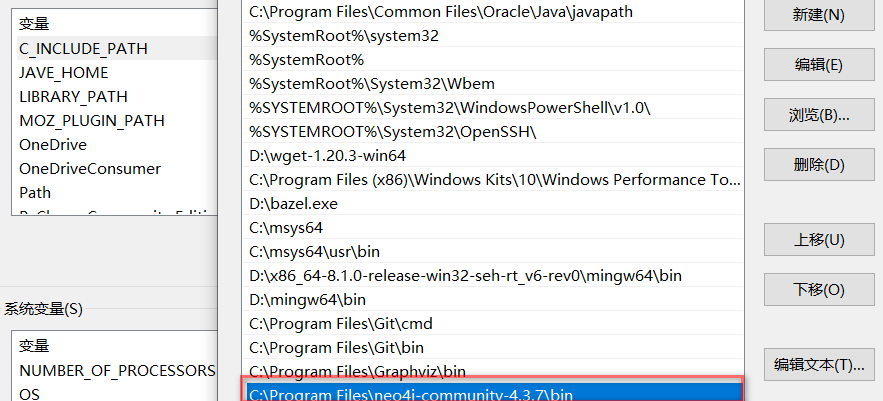Open the 浏览(B)... button

coord(819,115)
